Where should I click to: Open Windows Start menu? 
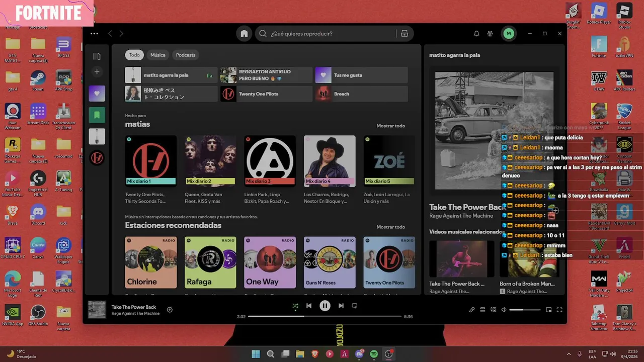[x=256, y=354]
